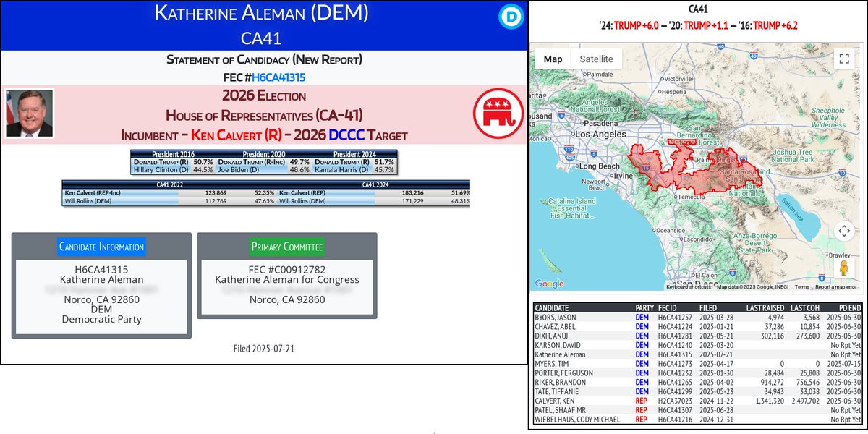Image resolution: width=868 pixels, height=434 pixels.
Task: Select the BYORS, JASON candidate row
Action: [698, 317]
